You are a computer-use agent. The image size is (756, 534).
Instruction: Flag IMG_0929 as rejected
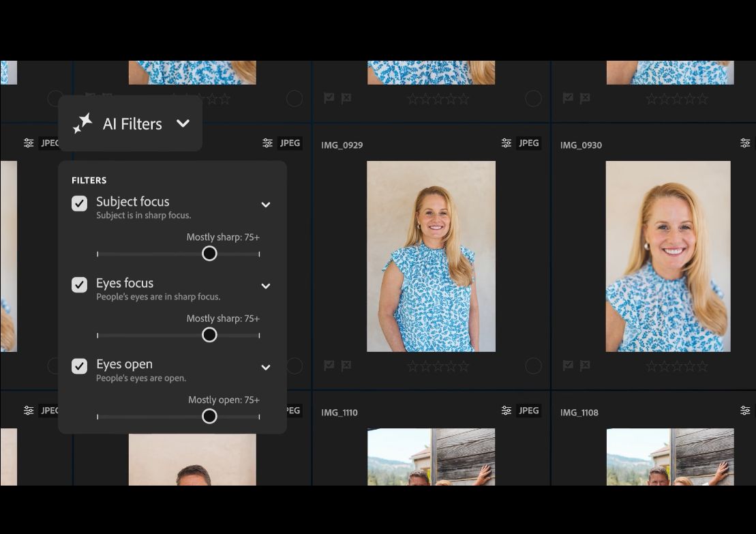tap(346, 366)
